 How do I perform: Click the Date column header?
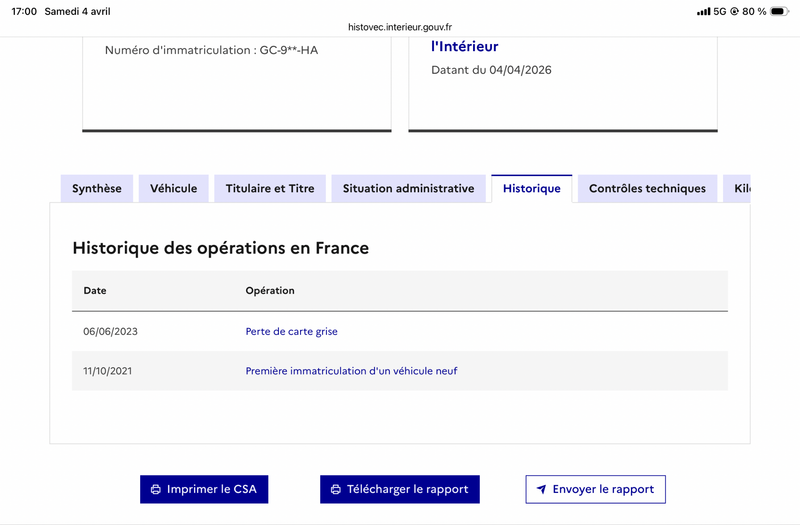pos(95,291)
